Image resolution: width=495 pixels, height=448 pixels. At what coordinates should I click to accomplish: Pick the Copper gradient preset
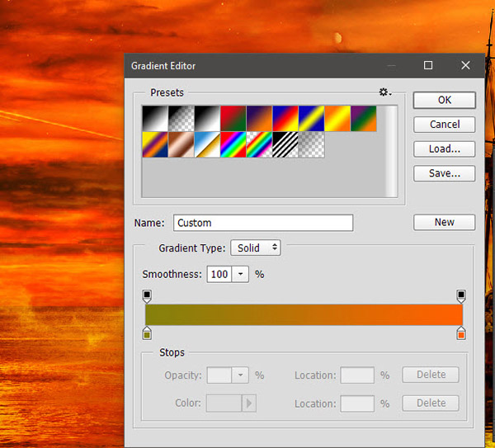181,144
